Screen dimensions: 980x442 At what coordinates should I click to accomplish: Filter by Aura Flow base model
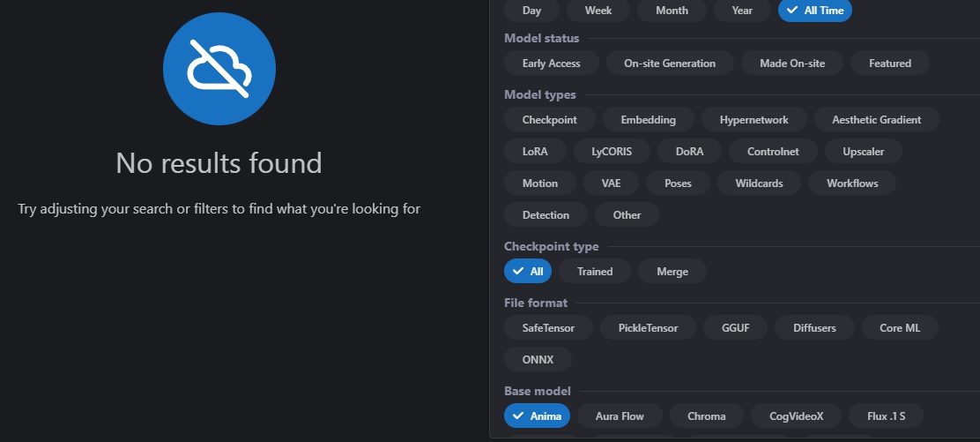click(620, 416)
